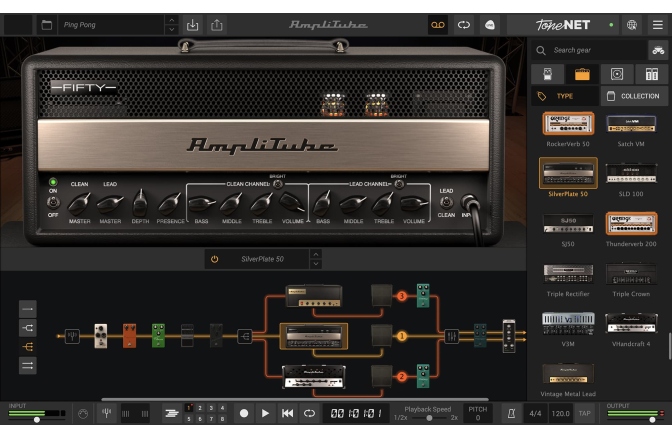Show rack effects gear category
The image size is (672, 440).
651,74
